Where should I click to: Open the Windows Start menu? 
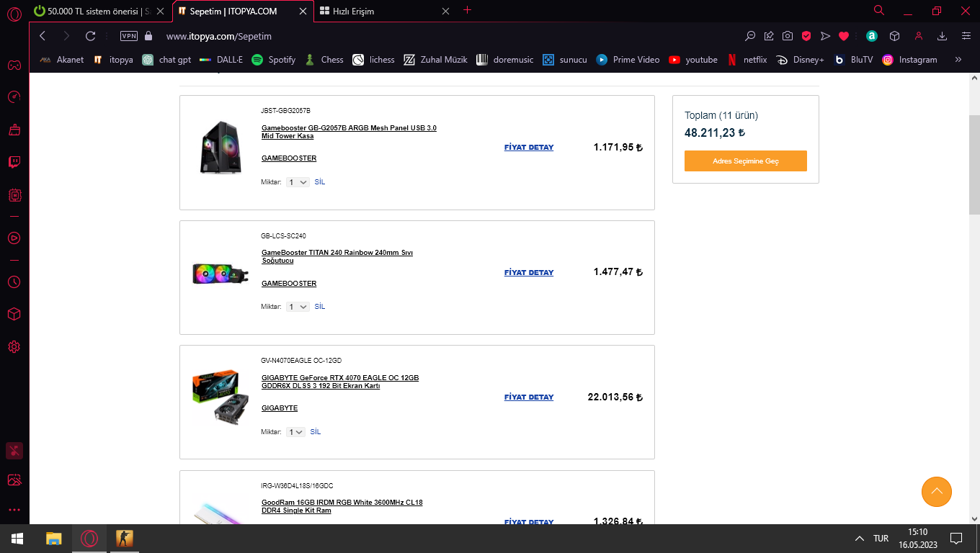tap(17, 539)
